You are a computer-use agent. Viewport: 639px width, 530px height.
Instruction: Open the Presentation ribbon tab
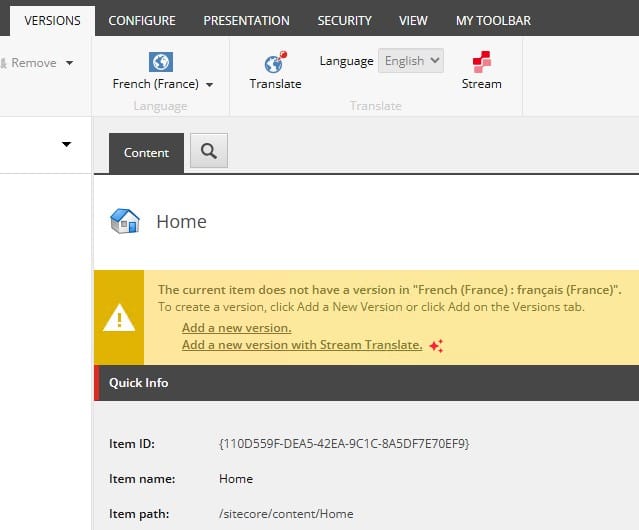coord(246,20)
